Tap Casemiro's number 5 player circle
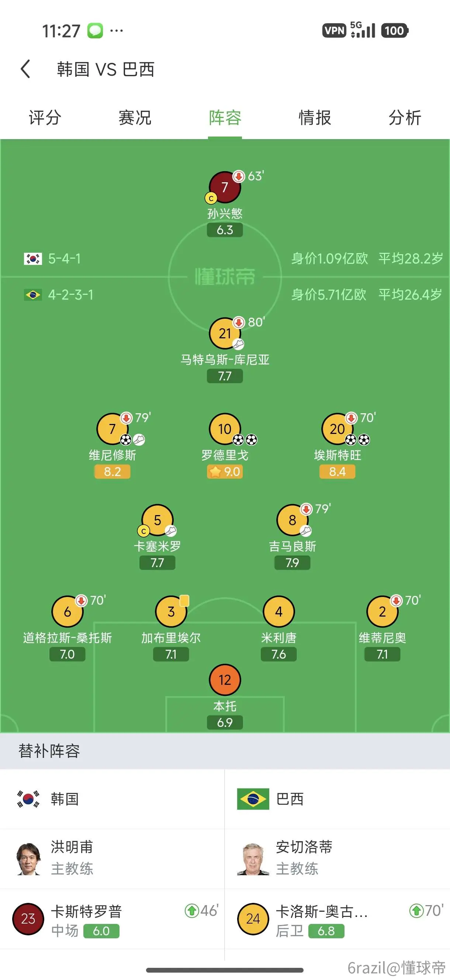This screenshot has height=980, width=450. pyautogui.click(x=157, y=520)
